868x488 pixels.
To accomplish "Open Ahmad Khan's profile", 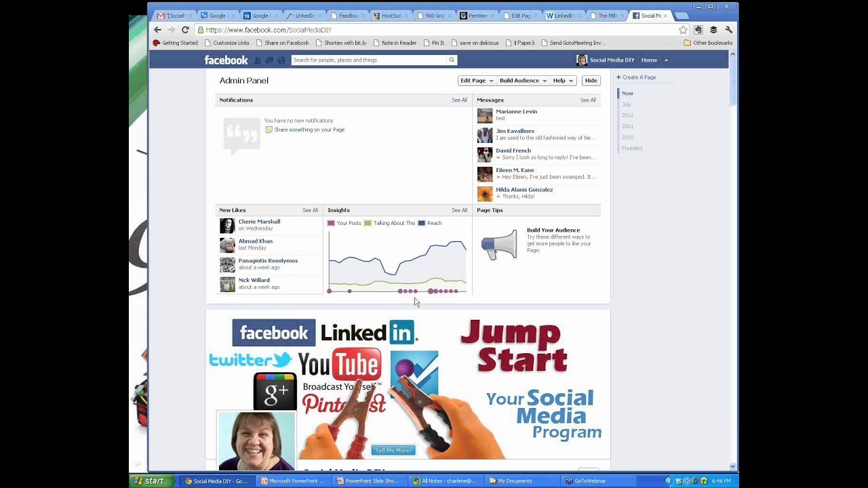I will 256,241.
